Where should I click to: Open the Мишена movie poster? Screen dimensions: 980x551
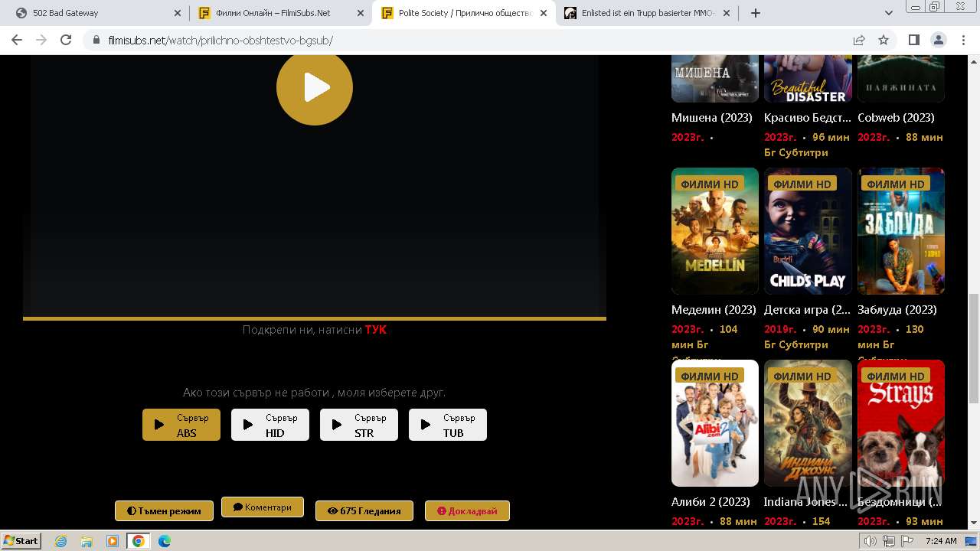point(715,78)
